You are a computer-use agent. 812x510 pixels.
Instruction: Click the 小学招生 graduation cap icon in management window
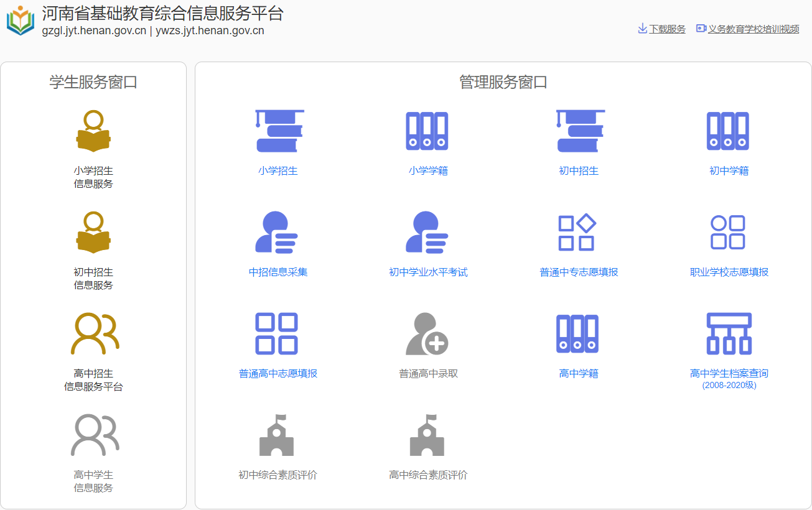(x=278, y=131)
